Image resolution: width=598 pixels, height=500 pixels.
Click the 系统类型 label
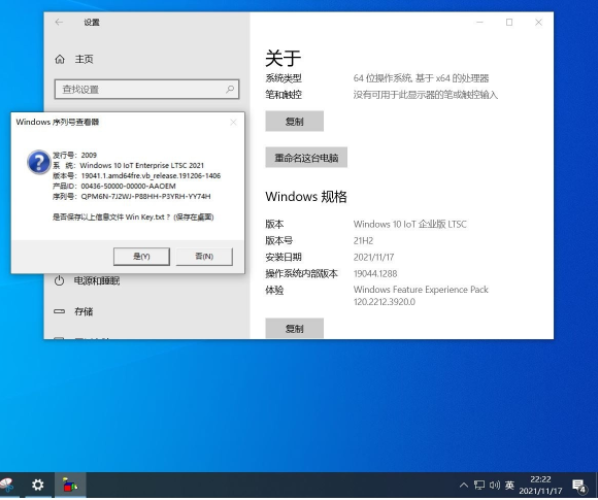coord(283,79)
